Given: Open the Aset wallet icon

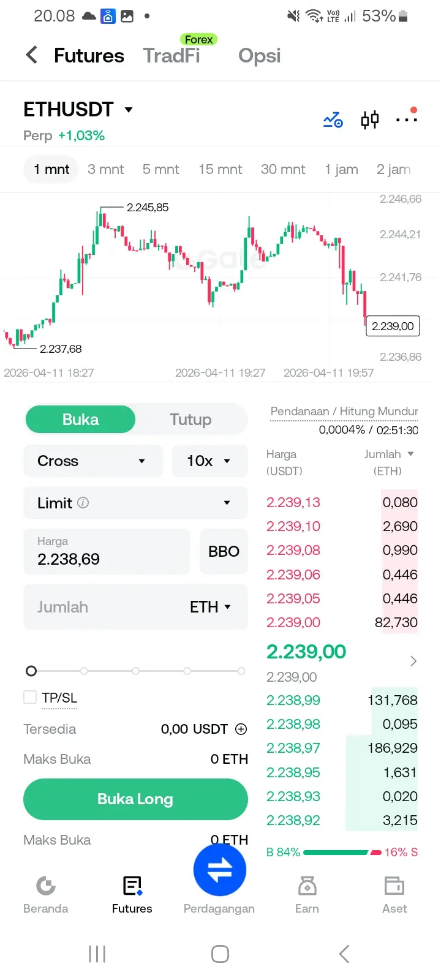Looking at the screenshot, I should tap(394, 886).
